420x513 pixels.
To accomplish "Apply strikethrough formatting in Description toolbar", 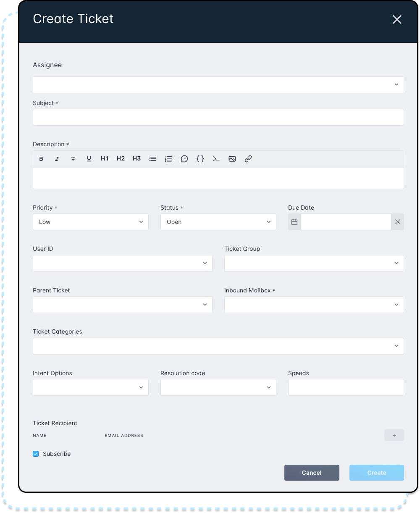I will tap(73, 159).
